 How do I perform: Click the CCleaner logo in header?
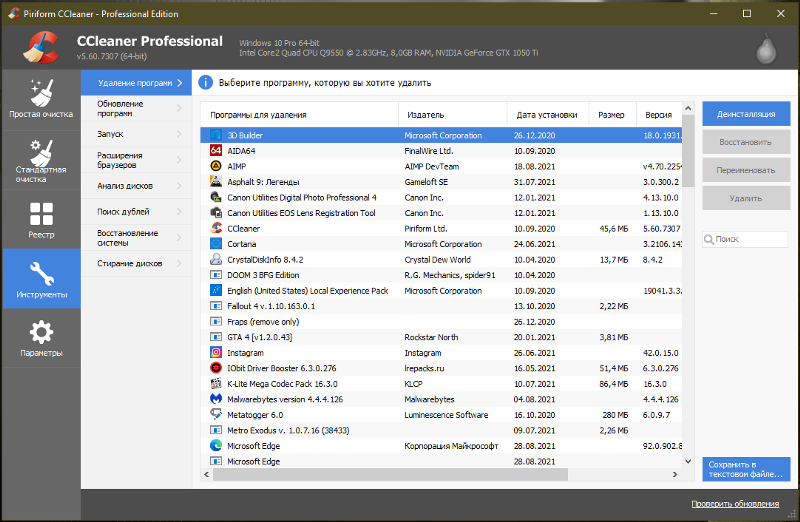coord(41,47)
